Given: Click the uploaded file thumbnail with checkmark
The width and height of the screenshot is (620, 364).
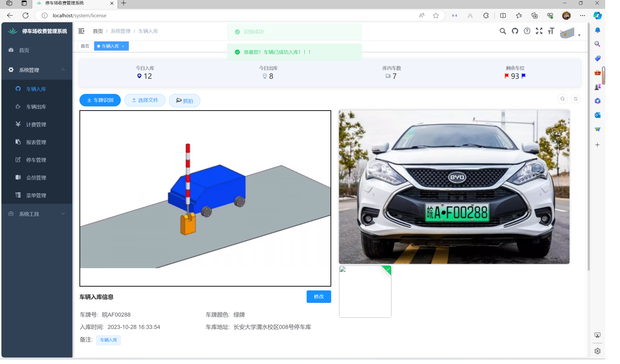Looking at the screenshot, I should [x=365, y=291].
